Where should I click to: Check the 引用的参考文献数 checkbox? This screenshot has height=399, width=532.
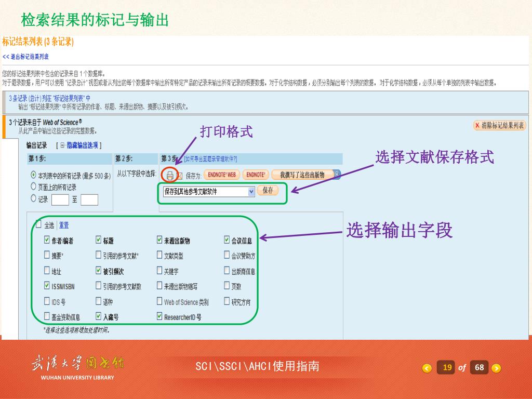click(x=98, y=285)
